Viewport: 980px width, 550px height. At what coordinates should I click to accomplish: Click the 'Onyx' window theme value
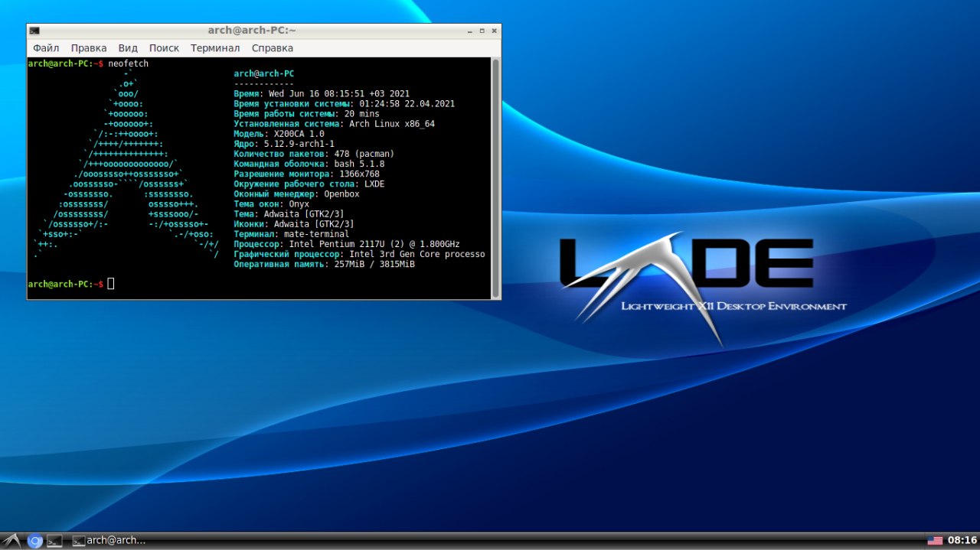(299, 203)
